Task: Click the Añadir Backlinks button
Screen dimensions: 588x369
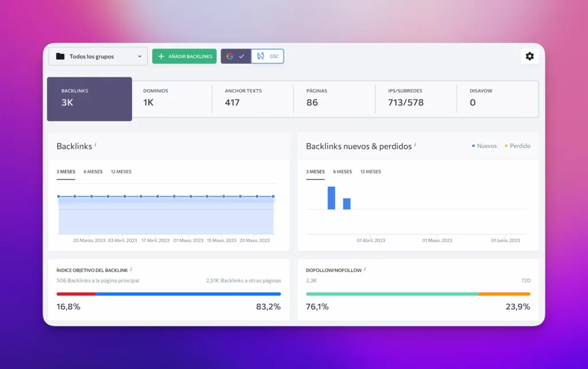Action: [x=184, y=56]
